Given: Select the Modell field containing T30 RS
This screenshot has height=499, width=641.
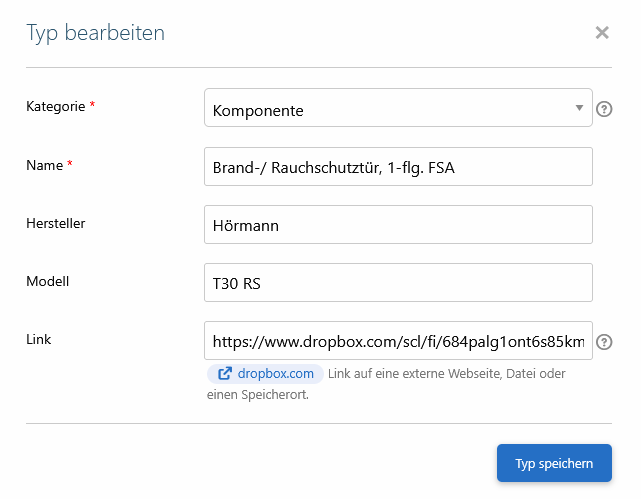Looking at the screenshot, I should tap(397, 283).
